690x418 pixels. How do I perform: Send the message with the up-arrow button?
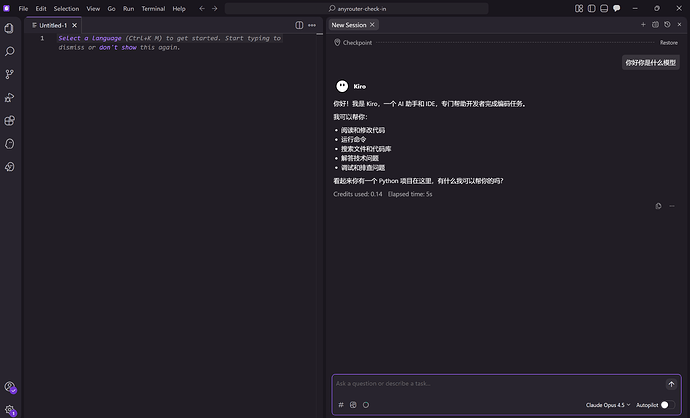tap(671, 384)
